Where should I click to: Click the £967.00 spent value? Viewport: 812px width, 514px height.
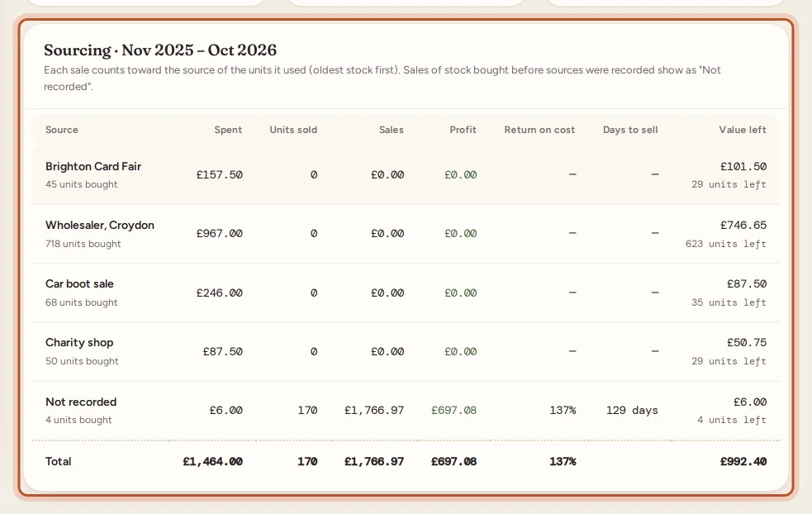(220, 234)
